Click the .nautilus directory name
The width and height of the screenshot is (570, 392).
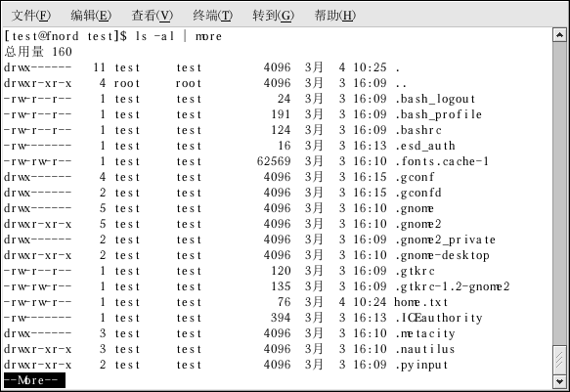[x=425, y=349]
